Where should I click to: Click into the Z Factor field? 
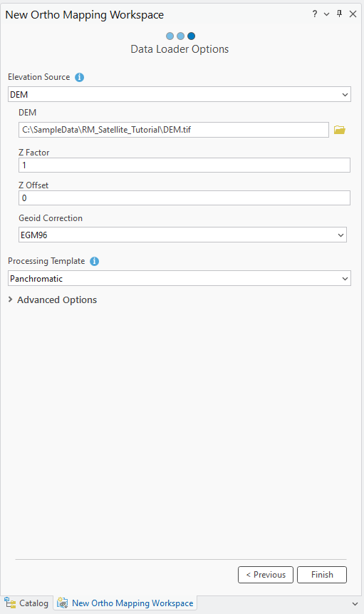tap(184, 165)
